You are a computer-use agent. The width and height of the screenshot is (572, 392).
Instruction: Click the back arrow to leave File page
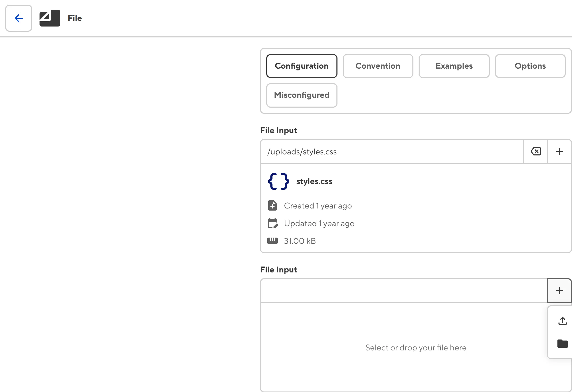click(18, 18)
